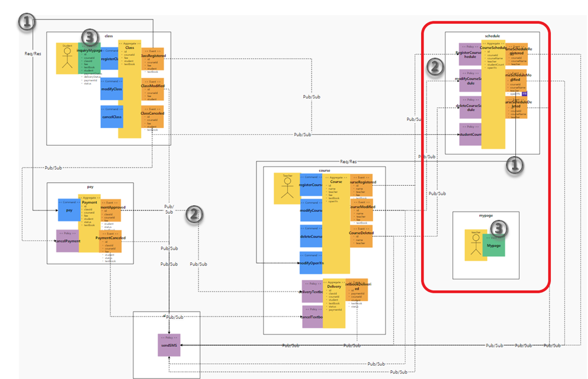Select the CourseDeleted event sticky
This screenshot has width=588, height=379.
[361, 236]
